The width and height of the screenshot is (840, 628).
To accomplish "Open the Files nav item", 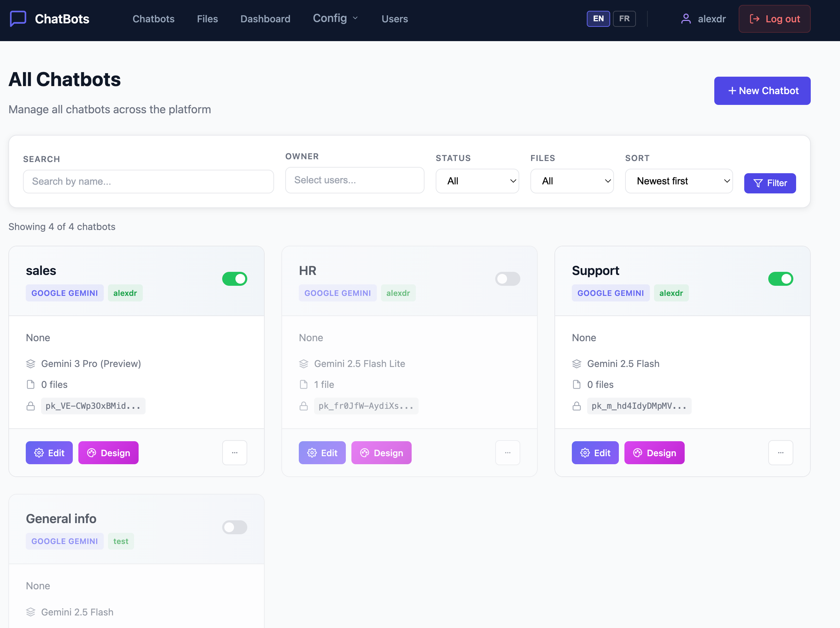I will point(207,18).
